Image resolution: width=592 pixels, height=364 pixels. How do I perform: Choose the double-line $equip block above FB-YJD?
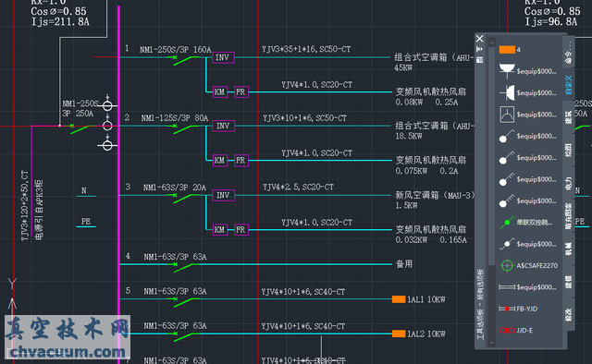(x=528, y=287)
